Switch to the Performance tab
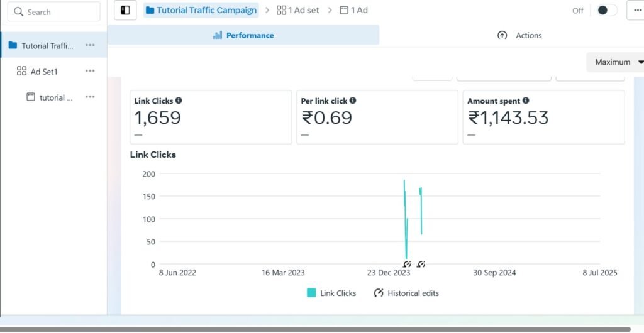The width and height of the screenshot is (644, 333). 243,35
